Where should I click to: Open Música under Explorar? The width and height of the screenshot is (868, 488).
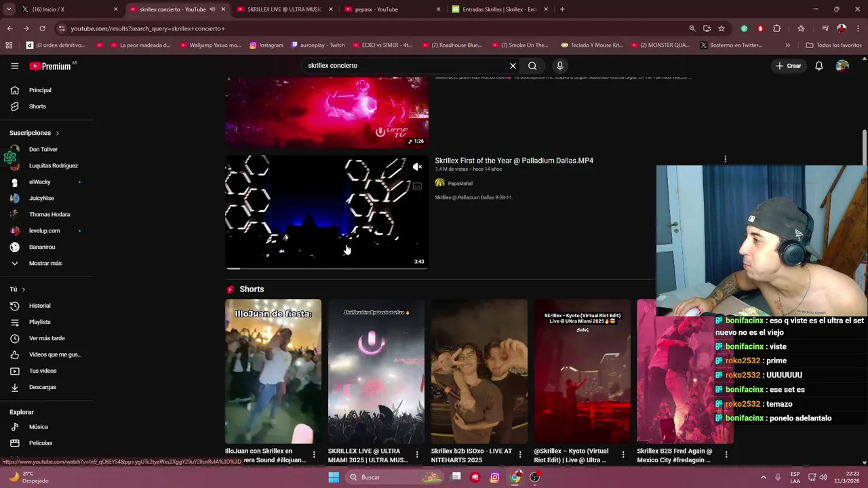point(38,427)
